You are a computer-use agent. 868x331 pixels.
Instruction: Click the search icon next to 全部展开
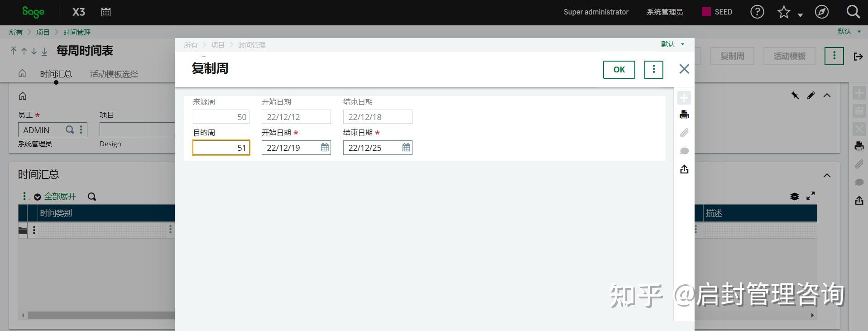pos(91,197)
